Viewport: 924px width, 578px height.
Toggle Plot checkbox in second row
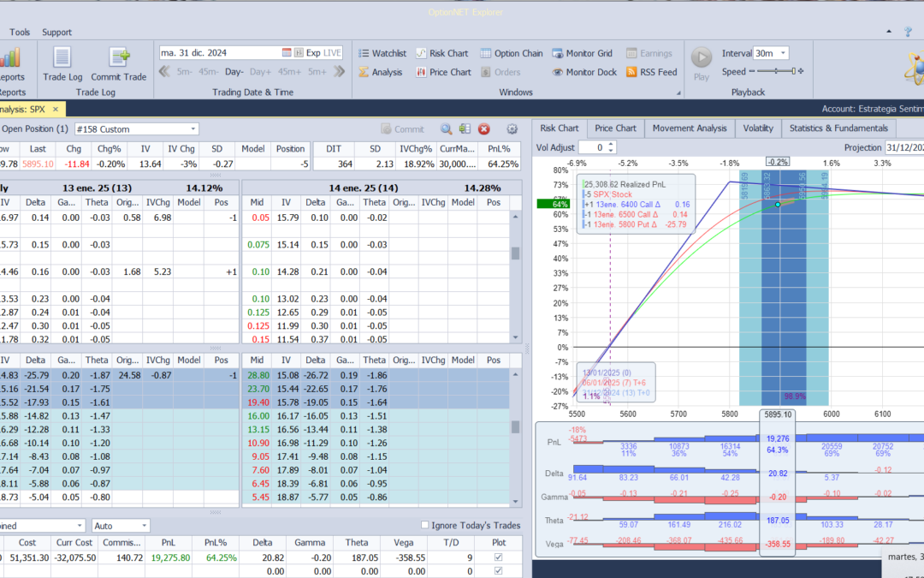tap(500, 571)
